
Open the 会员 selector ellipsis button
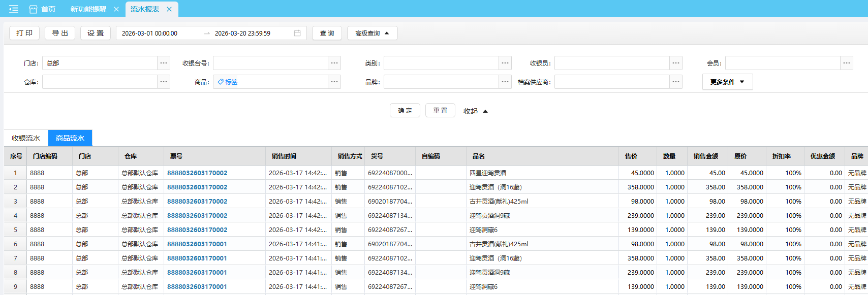pos(846,63)
